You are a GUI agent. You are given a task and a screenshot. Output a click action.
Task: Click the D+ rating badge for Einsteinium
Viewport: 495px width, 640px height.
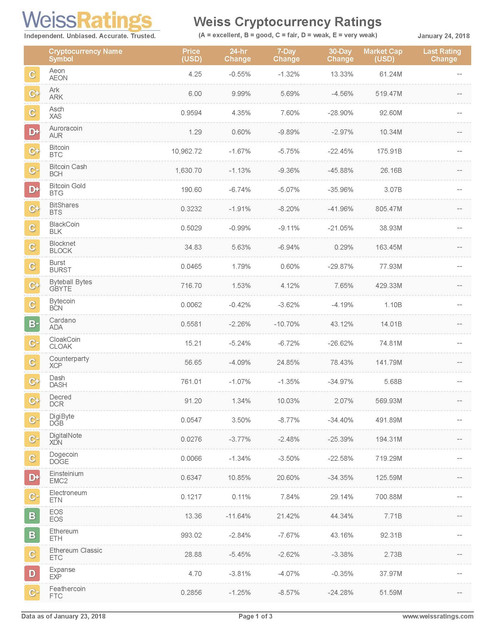pyautogui.click(x=32, y=478)
